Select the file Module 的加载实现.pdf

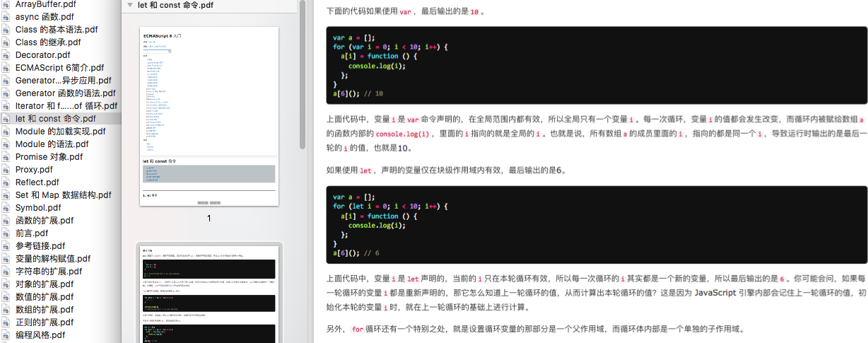pos(61,131)
